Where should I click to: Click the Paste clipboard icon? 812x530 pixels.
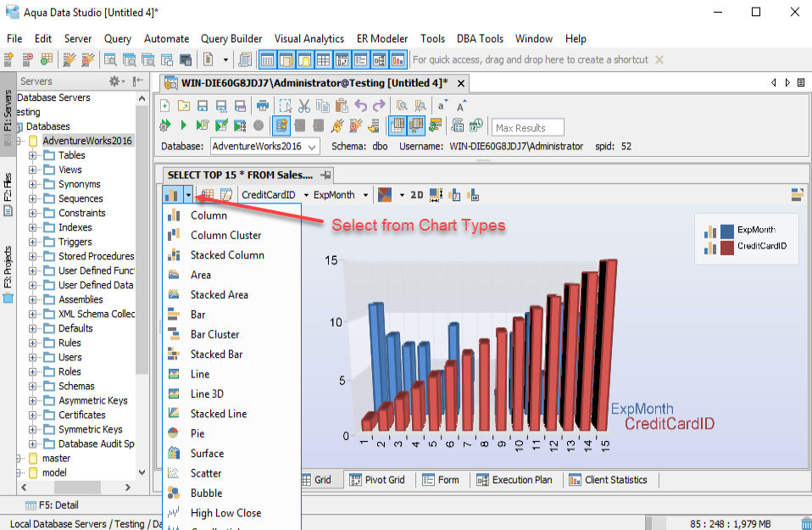point(342,106)
